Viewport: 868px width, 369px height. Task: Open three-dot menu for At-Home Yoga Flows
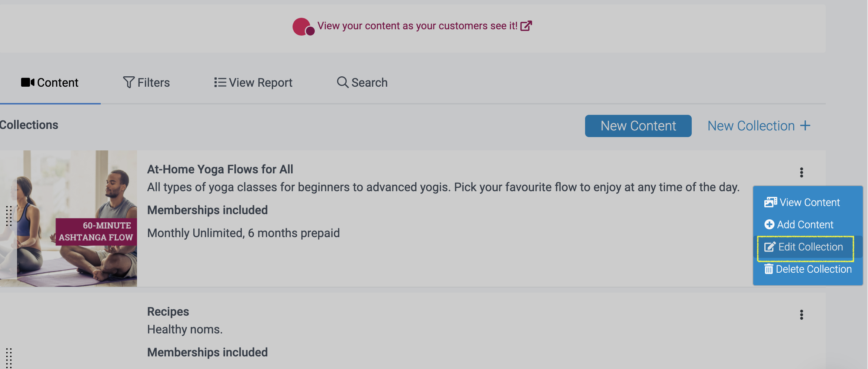coord(801,172)
